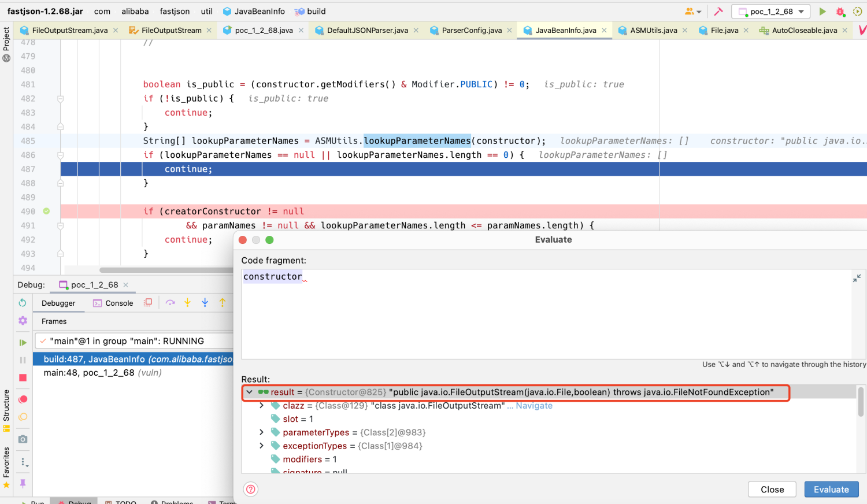This screenshot has width=867, height=504.
Task: View breakpoints via double red circle icon
Action: (23, 399)
